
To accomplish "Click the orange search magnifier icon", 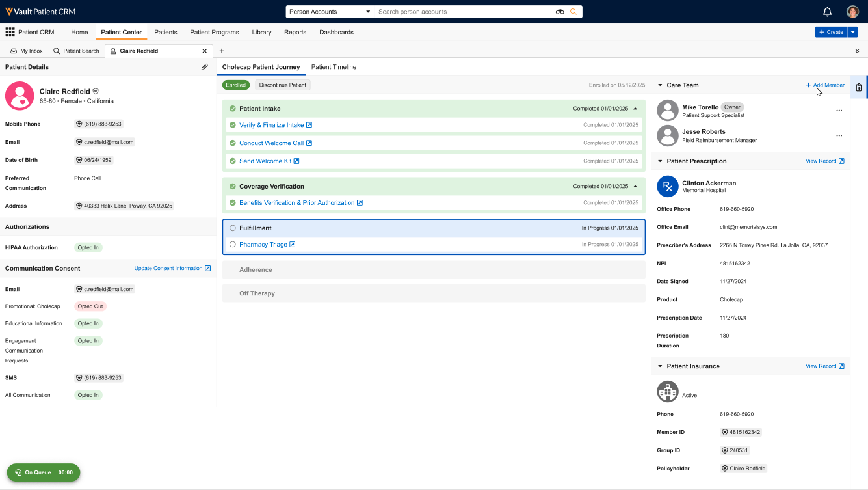I will pos(573,12).
